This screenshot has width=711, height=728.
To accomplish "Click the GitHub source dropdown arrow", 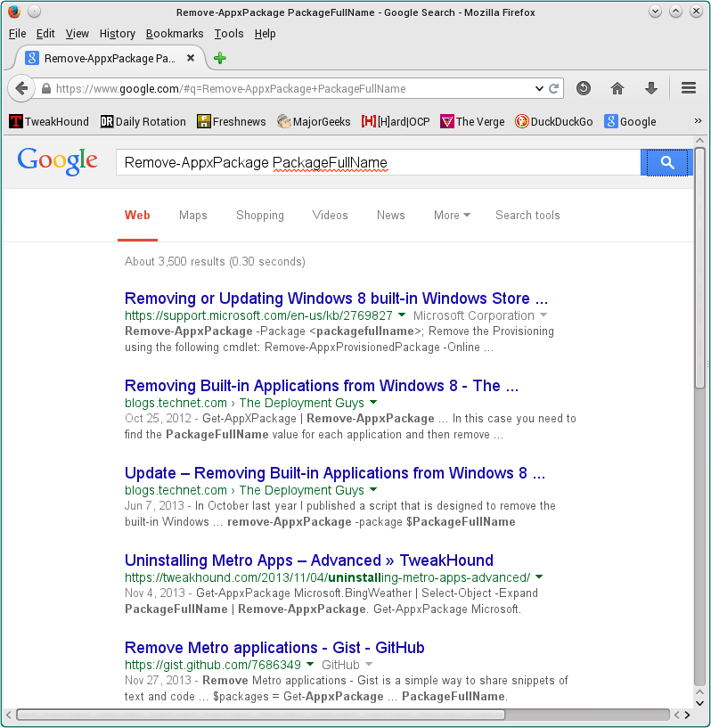I will [369, 664].
